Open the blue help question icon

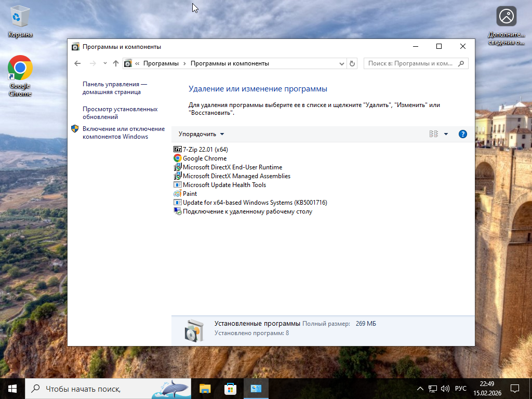click(462, 134)
